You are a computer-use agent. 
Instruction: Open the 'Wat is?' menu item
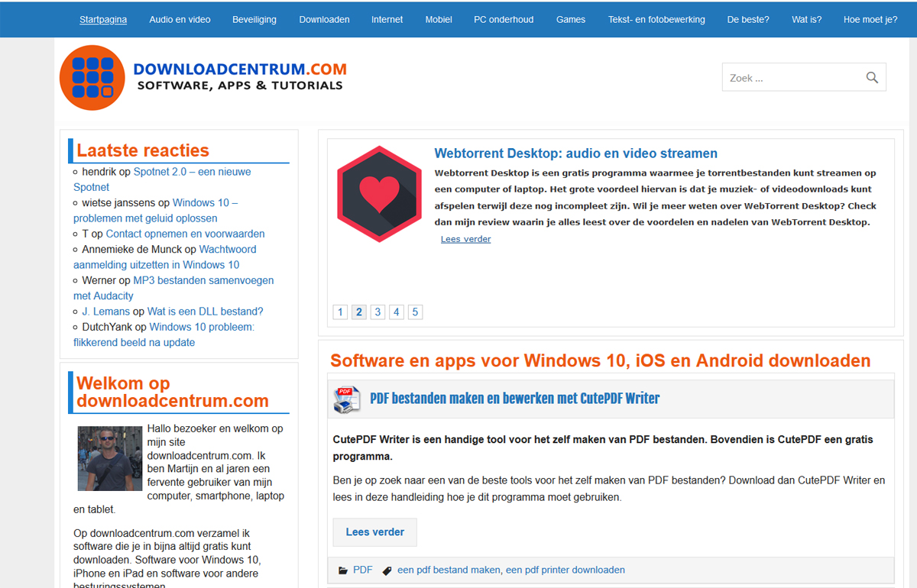coord(807,20)
